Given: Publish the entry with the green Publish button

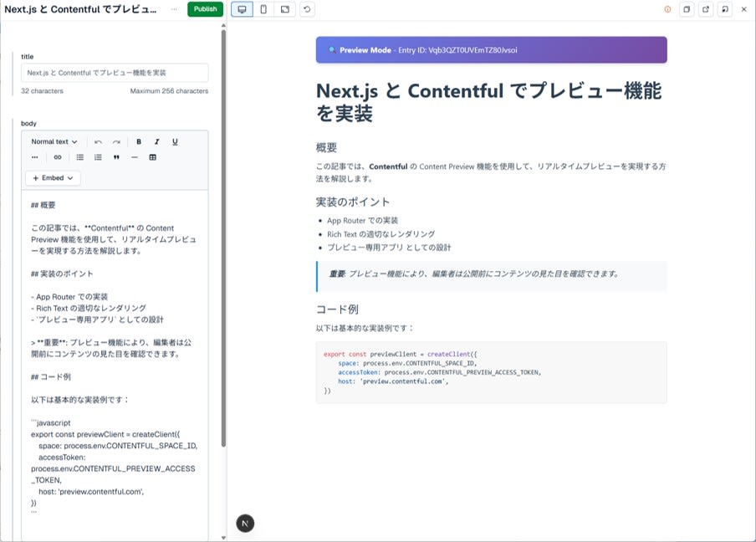Looking at the screenshot, I should tap(205, 9).
